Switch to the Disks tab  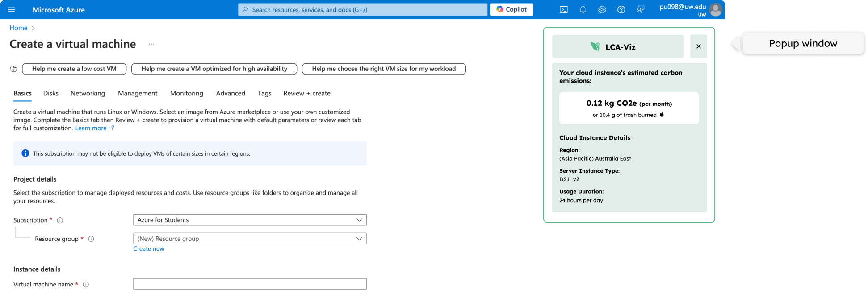point(51,93)
